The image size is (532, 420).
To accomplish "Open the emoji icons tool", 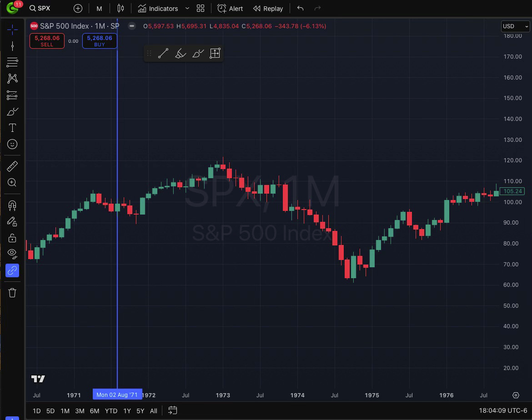I will pos(12,144).
